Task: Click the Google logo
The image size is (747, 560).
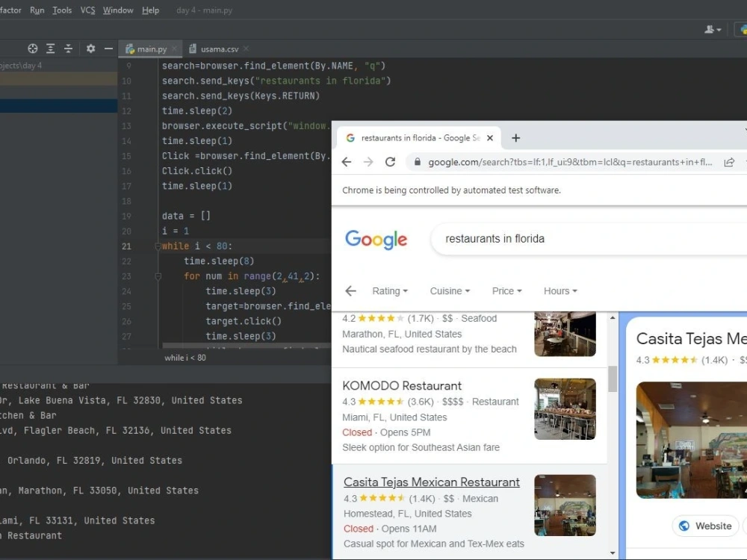Action: click(x=376, y=239)
